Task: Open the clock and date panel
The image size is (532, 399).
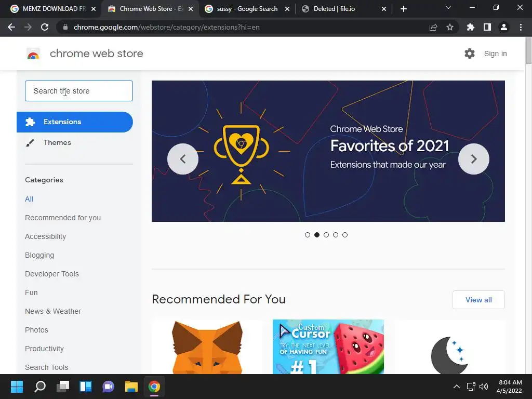Action: click(509, 387)
